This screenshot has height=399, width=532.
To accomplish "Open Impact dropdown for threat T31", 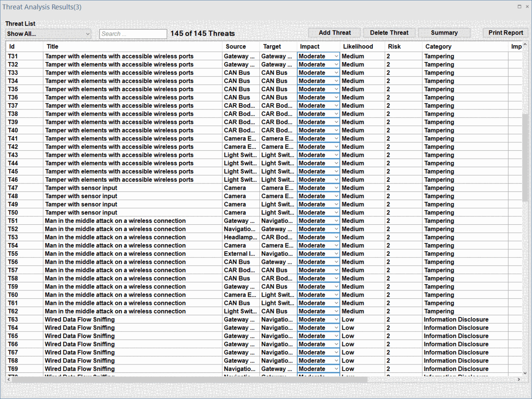I will point(336,56).
